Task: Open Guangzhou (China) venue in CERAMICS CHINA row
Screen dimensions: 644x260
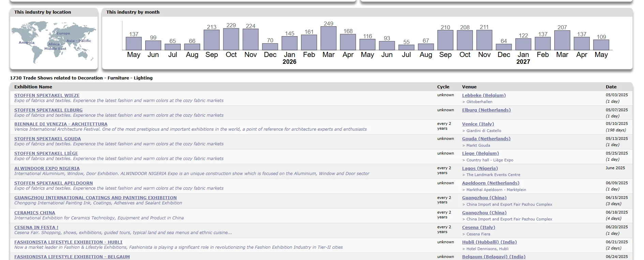Action: click(484, 213)
